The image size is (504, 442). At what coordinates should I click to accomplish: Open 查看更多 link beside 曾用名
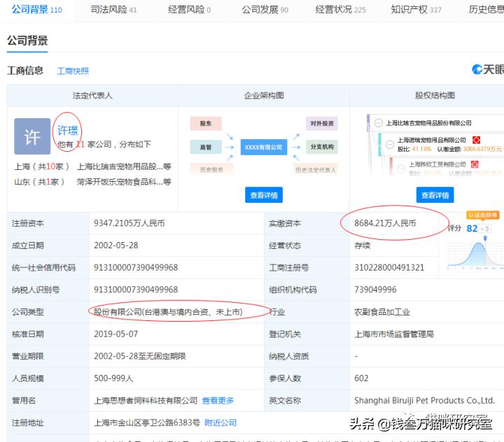218,401
